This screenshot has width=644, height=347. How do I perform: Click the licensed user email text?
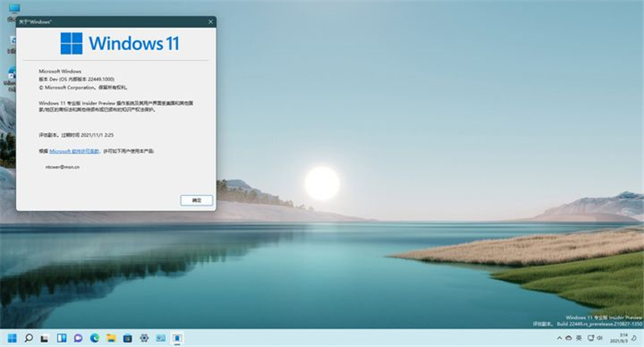click(x=63, y=167)
